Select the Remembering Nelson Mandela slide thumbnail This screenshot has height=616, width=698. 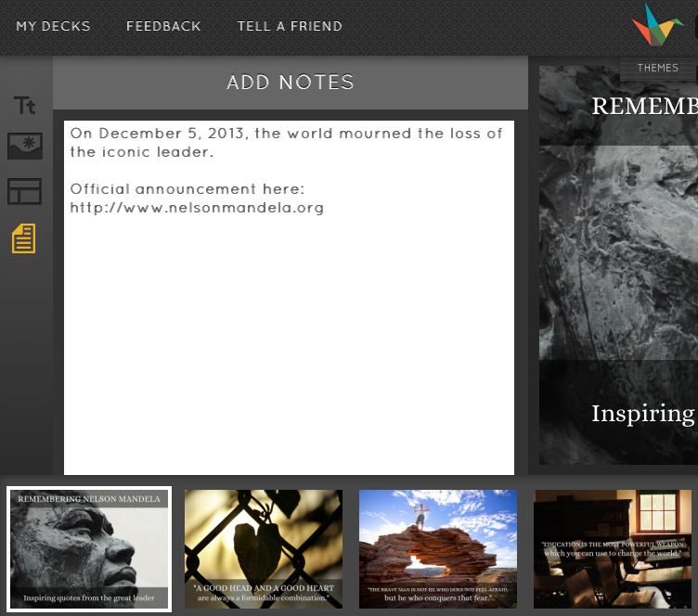[x=89, y=549]
